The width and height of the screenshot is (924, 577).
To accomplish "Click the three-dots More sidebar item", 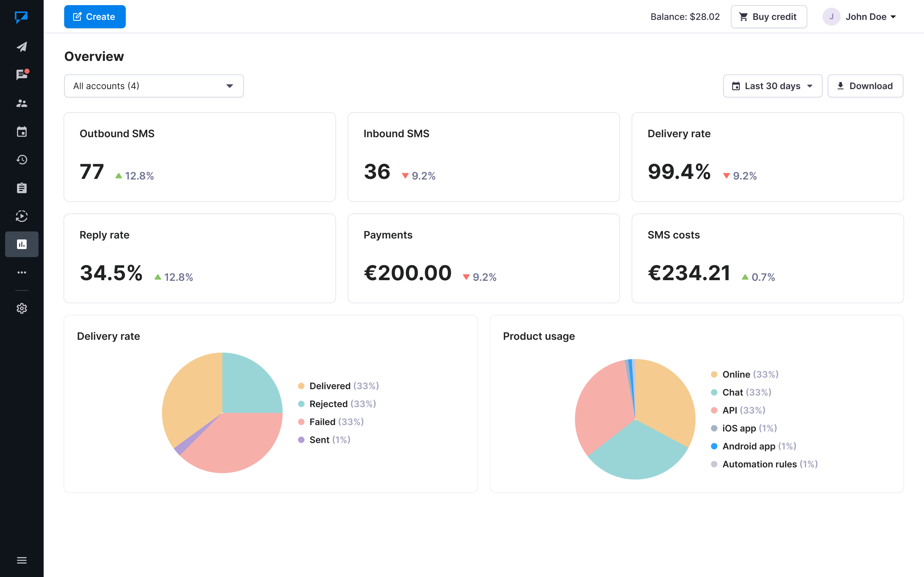I will (x=22, y=272).
